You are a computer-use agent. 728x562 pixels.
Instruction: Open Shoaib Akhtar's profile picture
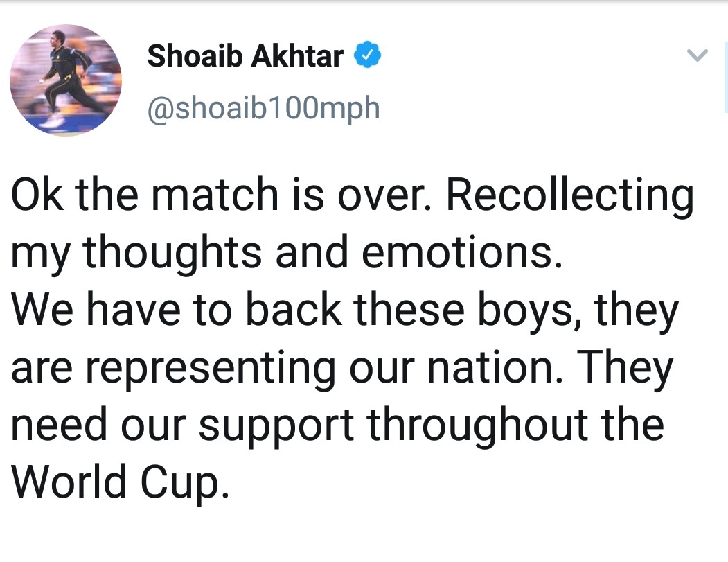66,80
